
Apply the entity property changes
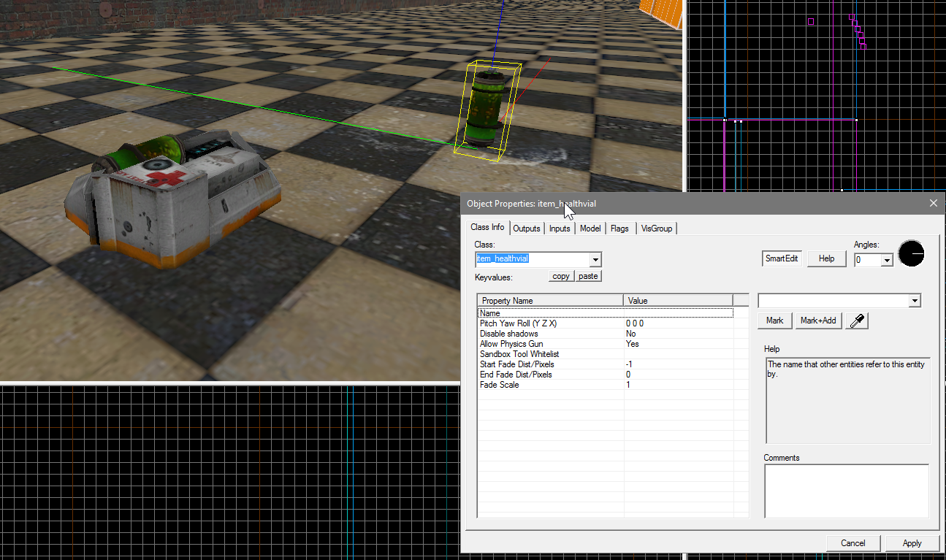(912, 542)
